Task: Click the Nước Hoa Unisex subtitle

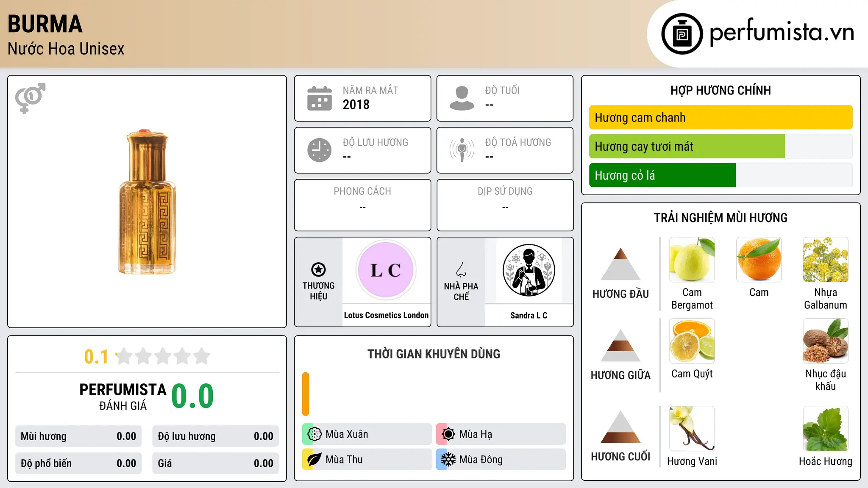Action: tap(66, 49)
